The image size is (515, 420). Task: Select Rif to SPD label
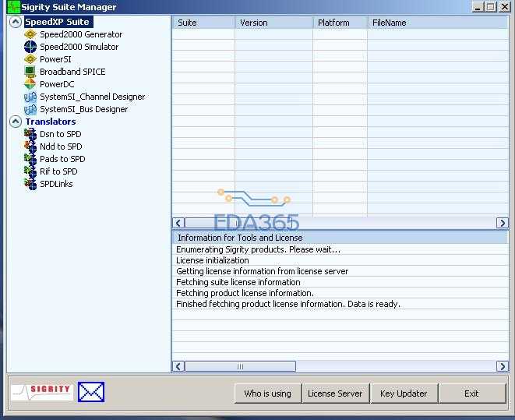tap(58, 171)
